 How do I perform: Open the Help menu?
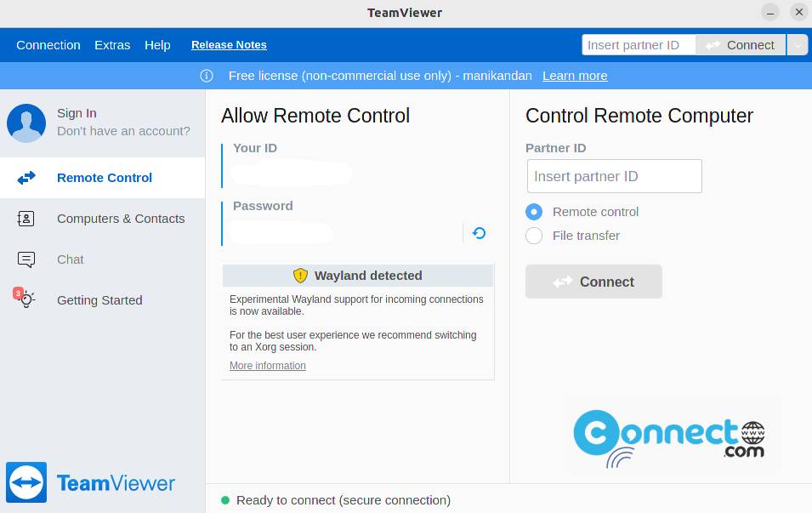(x=157, y=45)
